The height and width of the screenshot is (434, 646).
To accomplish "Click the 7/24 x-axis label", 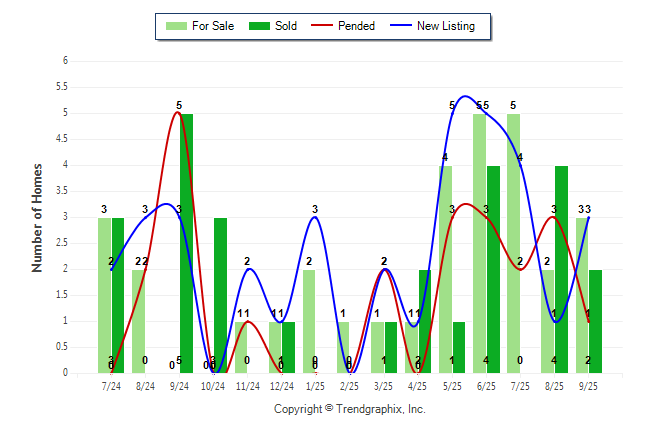I will click(111, 384).
